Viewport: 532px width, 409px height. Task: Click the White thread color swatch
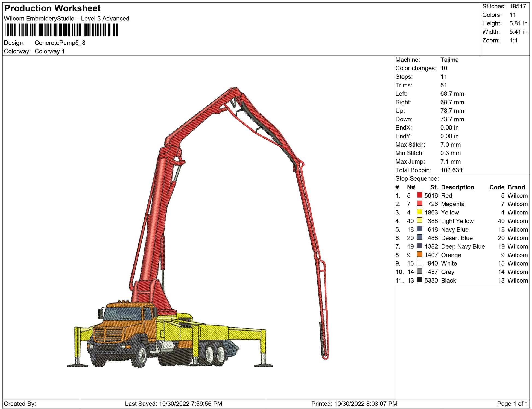coord(419,263)
